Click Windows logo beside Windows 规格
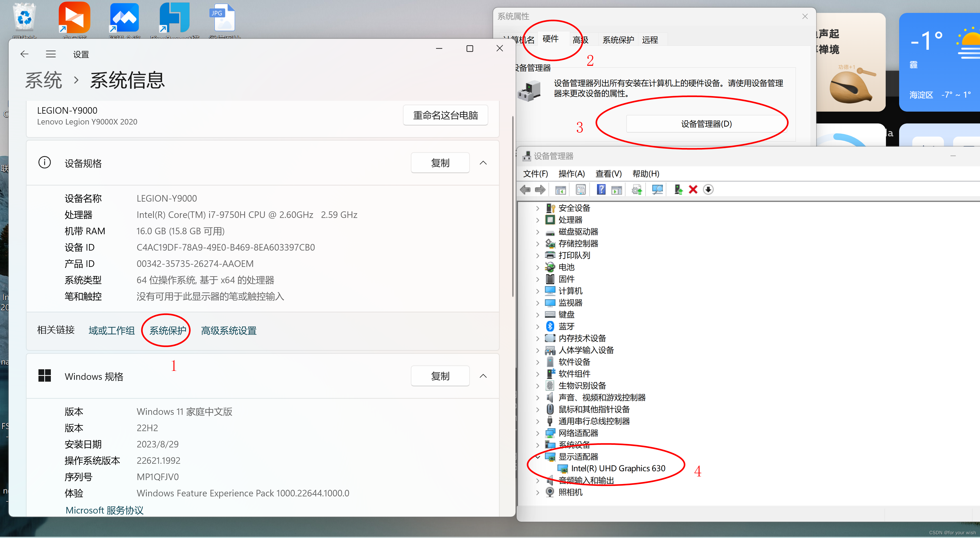Screen dimensions: 980x538 [45, 376]
